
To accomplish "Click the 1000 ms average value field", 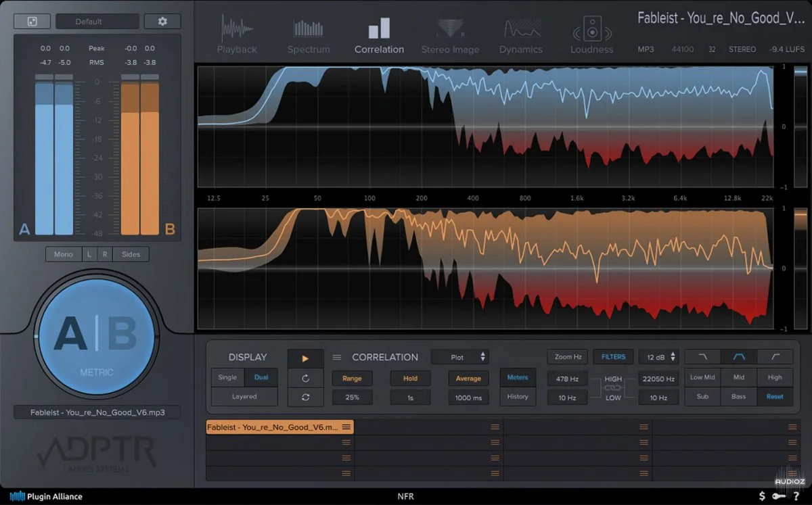I will point(468,398).
